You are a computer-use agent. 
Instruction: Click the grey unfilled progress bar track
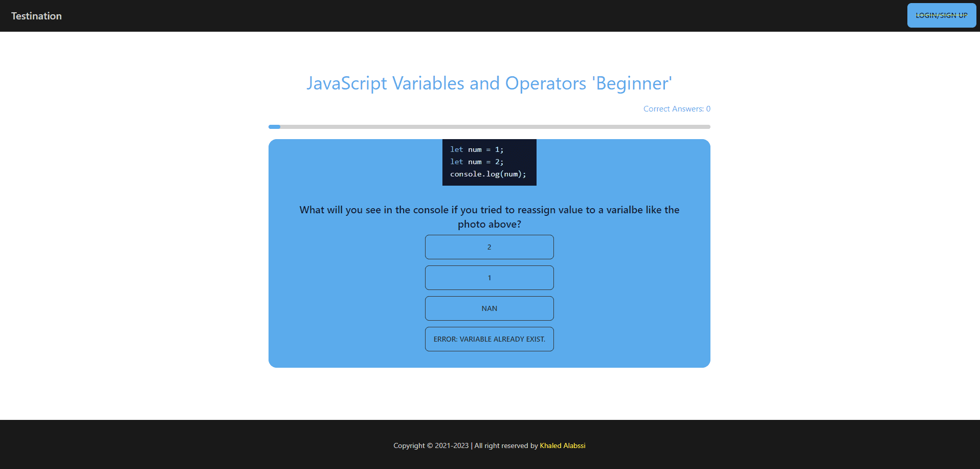[x=491, y=127]
